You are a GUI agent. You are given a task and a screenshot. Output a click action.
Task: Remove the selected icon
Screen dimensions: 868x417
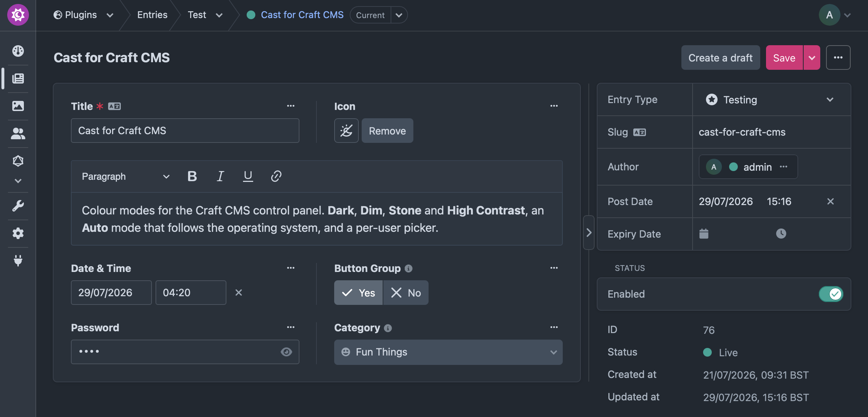[x=387, y=131]
